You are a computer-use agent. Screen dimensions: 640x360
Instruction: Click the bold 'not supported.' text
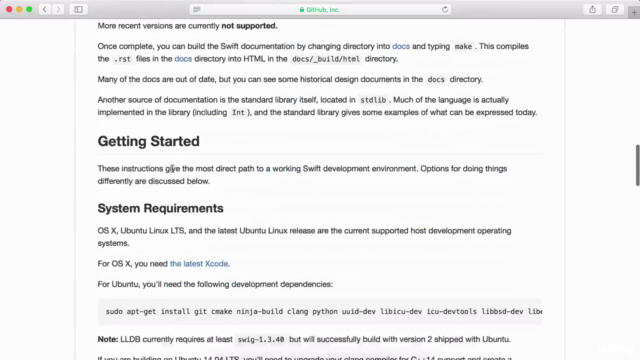249,26
